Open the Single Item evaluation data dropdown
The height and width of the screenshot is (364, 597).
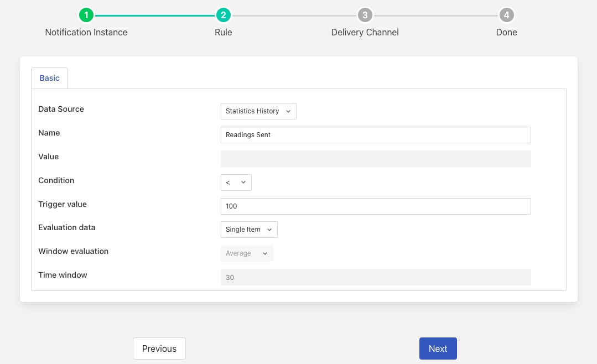[249, 230]
